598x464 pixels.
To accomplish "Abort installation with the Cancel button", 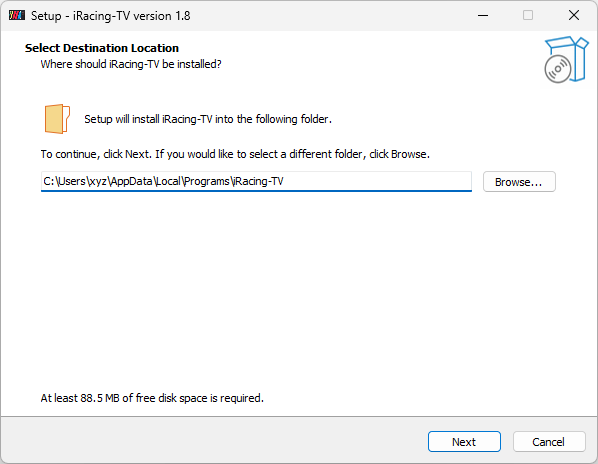I will pos(549,442).
